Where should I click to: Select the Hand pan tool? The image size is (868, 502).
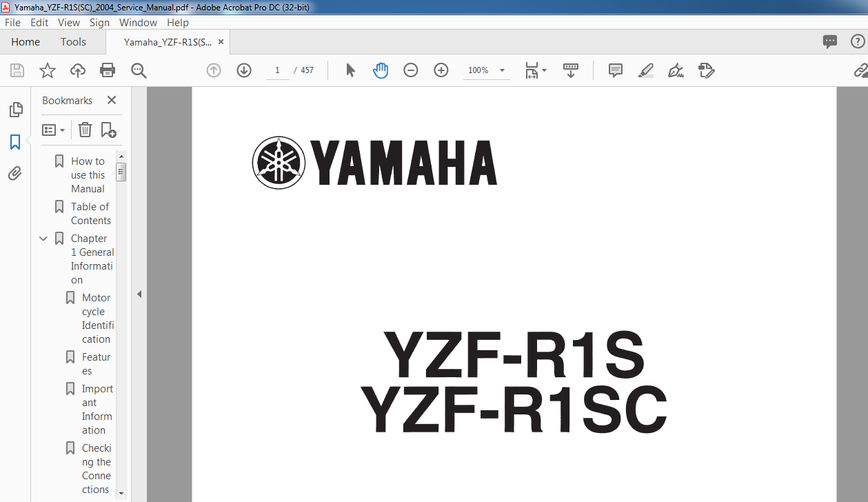tap(381, 70)
